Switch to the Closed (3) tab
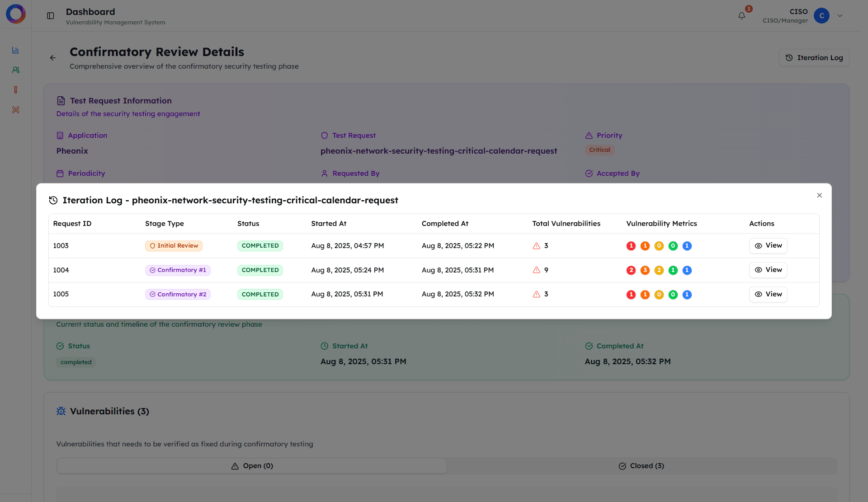 (x=641, y=466)
